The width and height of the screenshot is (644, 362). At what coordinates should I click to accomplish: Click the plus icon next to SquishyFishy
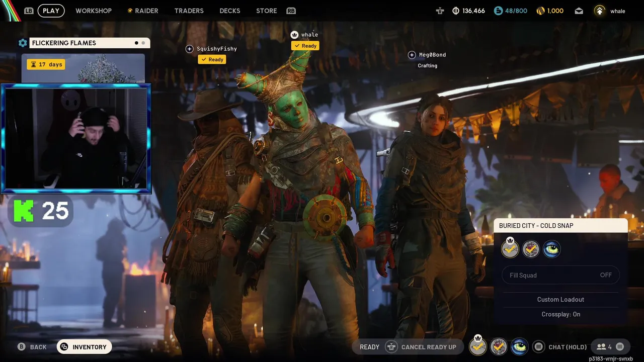190,49
